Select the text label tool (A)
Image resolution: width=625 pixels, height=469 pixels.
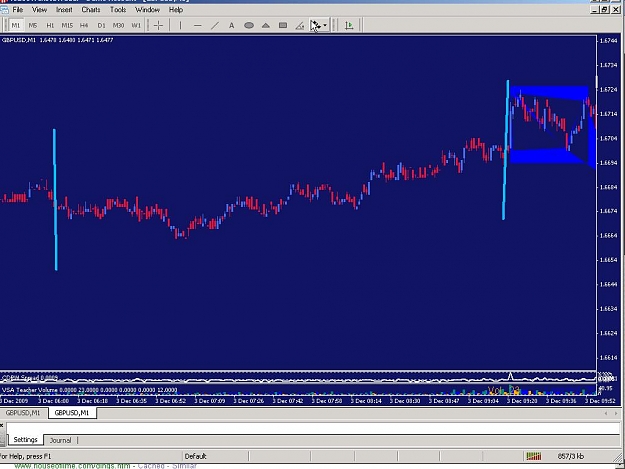(232, 26)
